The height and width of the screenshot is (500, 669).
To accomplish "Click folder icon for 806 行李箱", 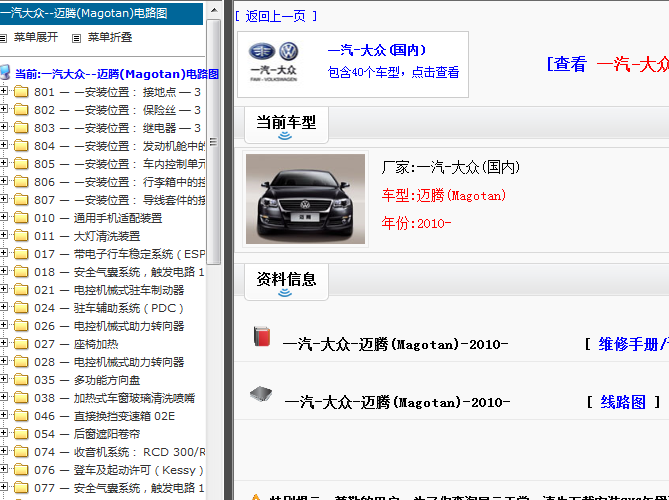I will 21,182.
